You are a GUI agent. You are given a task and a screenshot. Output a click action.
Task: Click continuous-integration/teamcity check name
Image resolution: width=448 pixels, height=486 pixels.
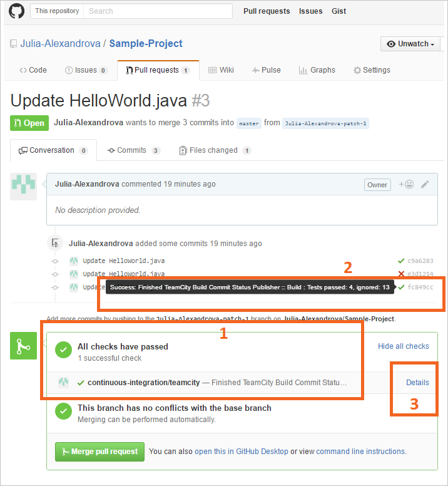pos(144,383)
